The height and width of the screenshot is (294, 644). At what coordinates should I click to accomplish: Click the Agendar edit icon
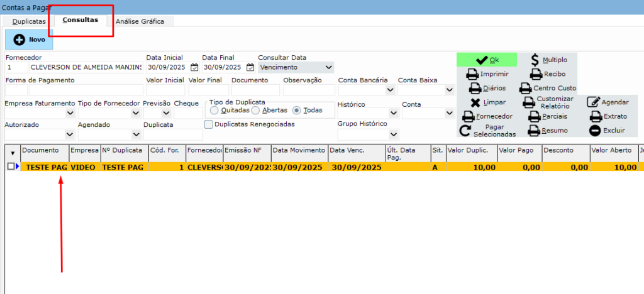click(x=592, y=102)
